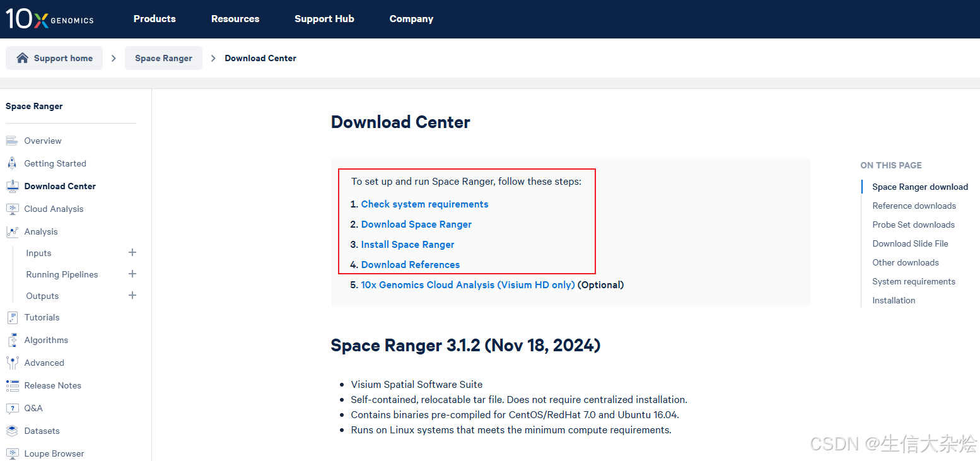Viewport: 980px width, 461px height.
Task: Click the 10x Genomics logo
Action: [50, 19]
